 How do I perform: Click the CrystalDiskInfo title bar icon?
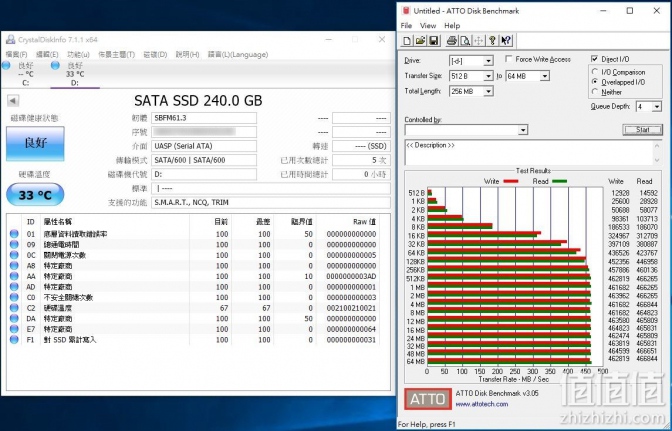(11, 39)
